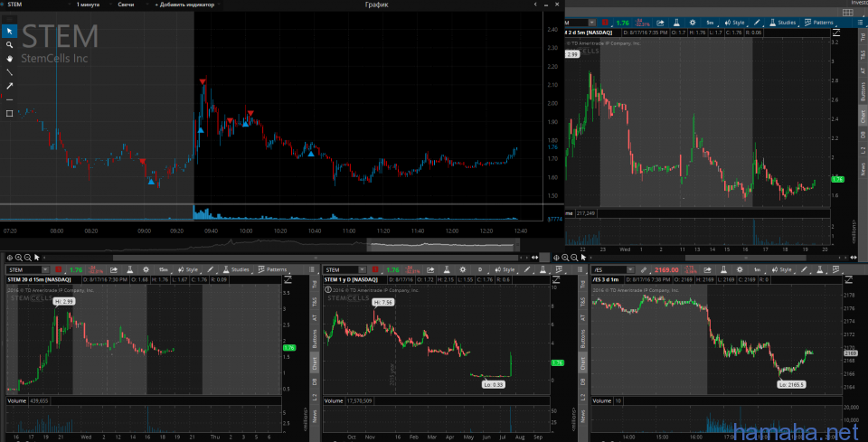The image size is (868, 442).
Task: Open chart settings gear on the 5m chart
Action: (x=692, y=23)
